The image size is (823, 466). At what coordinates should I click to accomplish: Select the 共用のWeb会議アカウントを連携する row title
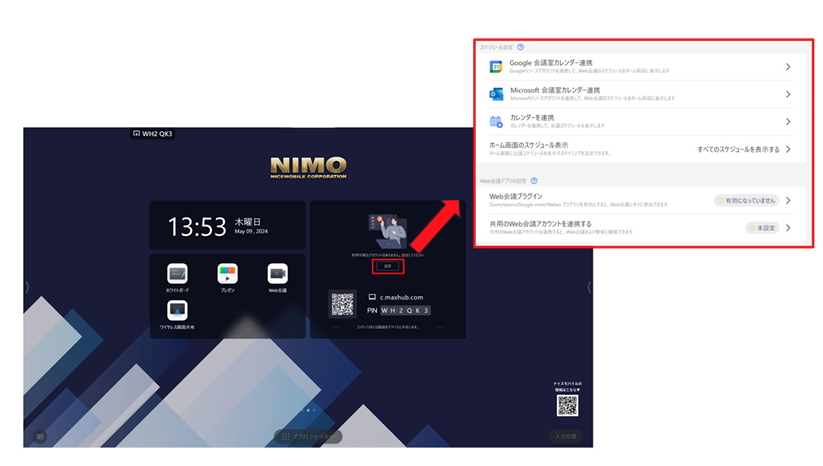point(540,224)
